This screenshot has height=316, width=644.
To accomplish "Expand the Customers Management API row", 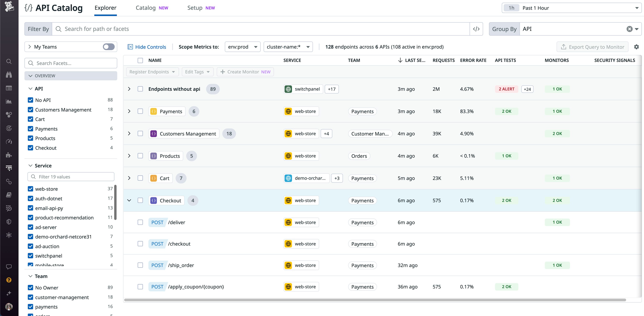I will tap(129, 134).
